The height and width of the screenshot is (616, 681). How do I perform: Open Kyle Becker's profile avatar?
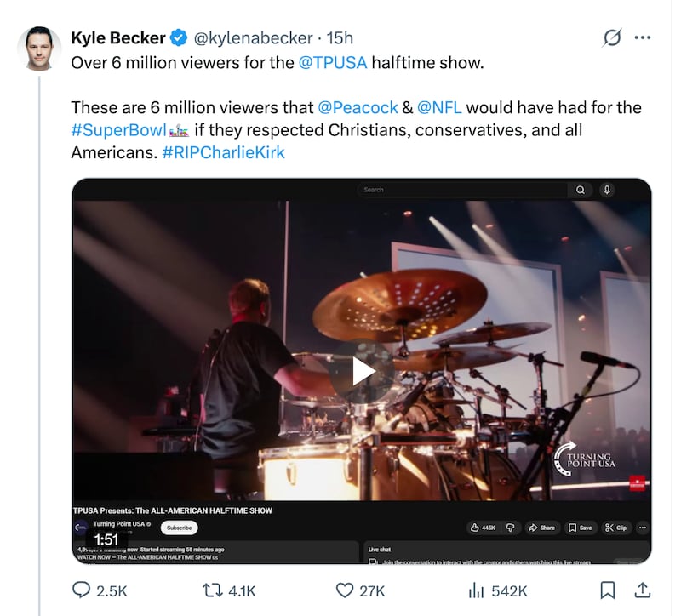[39, 48]
